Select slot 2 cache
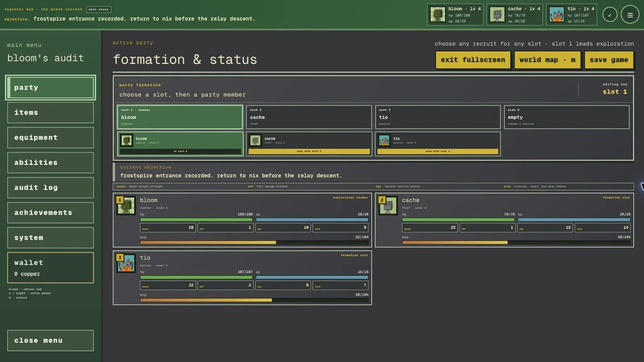644x362 pixels. (309, 117)
